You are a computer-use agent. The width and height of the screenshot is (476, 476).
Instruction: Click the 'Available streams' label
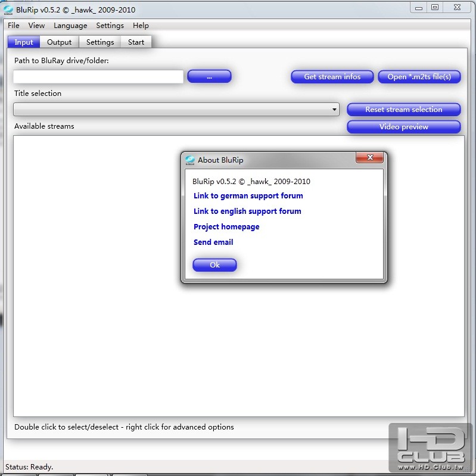[44, 126]
